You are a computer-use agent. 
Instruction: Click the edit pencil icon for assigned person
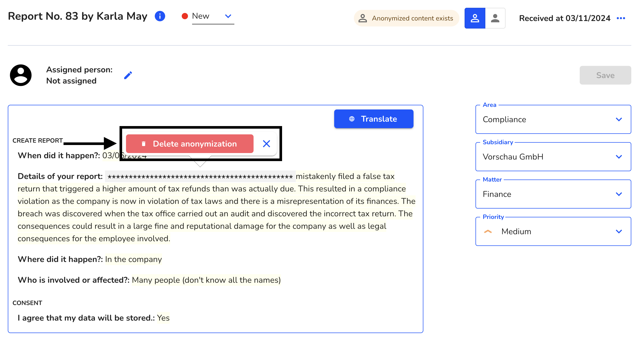[x=128, y=75]
